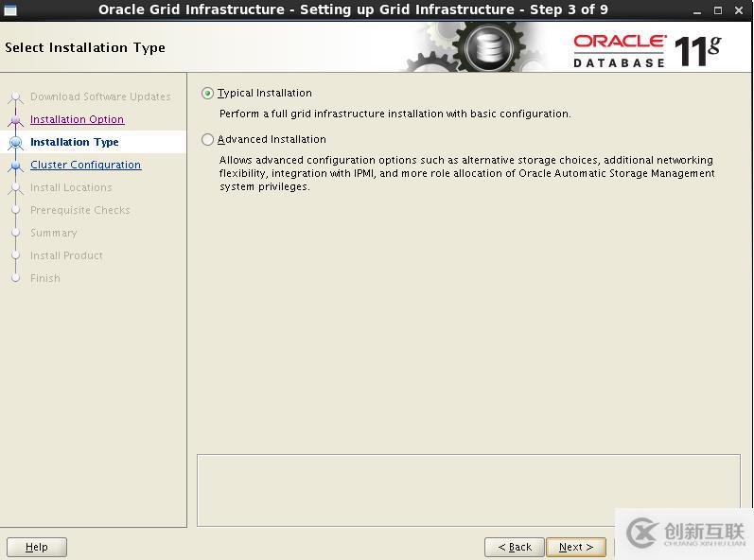Click the Prerequisite Checks step label
This screenshot has width=754, height=560.
[x=80, y=210]
